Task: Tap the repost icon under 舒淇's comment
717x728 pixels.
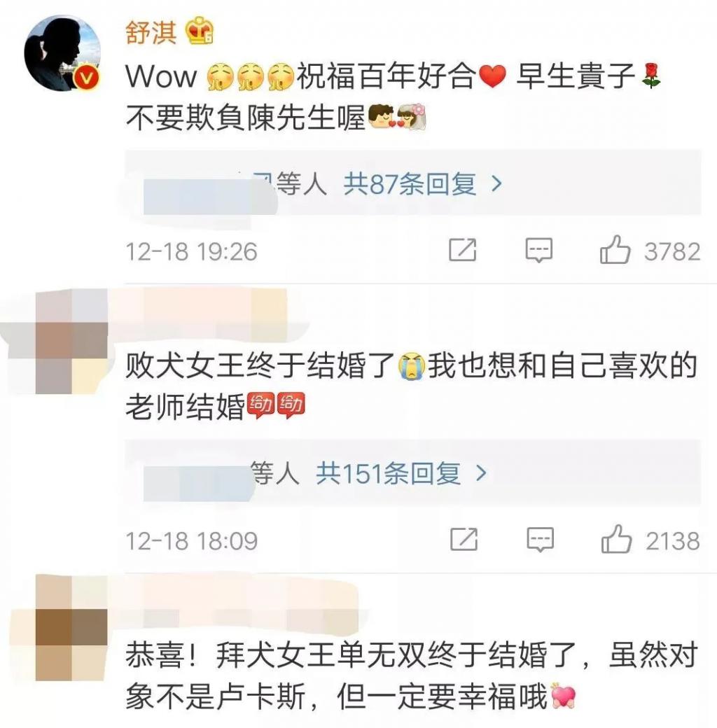Action: (463, 250)
